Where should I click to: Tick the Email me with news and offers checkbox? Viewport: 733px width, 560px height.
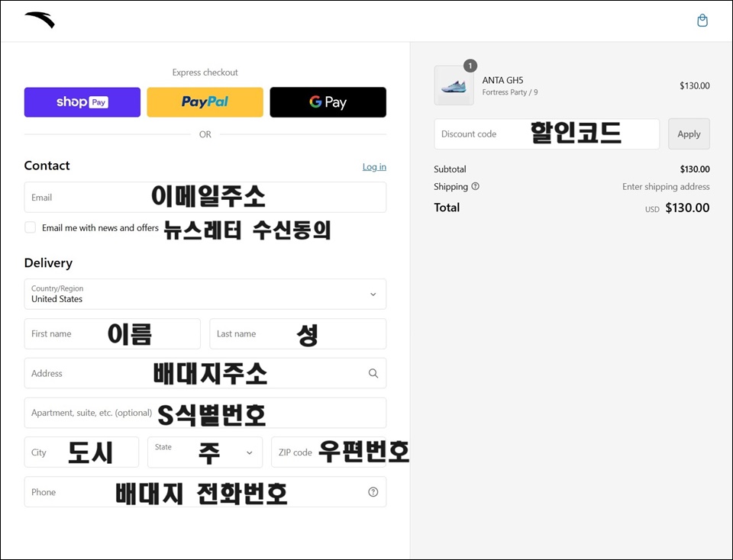(31, 227)
